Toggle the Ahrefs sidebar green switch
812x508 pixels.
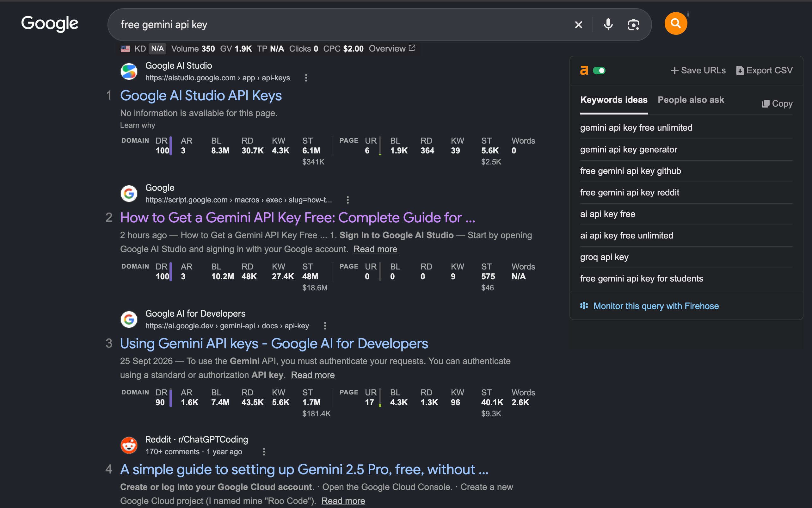pyautogui.click(x=599, y=71)
